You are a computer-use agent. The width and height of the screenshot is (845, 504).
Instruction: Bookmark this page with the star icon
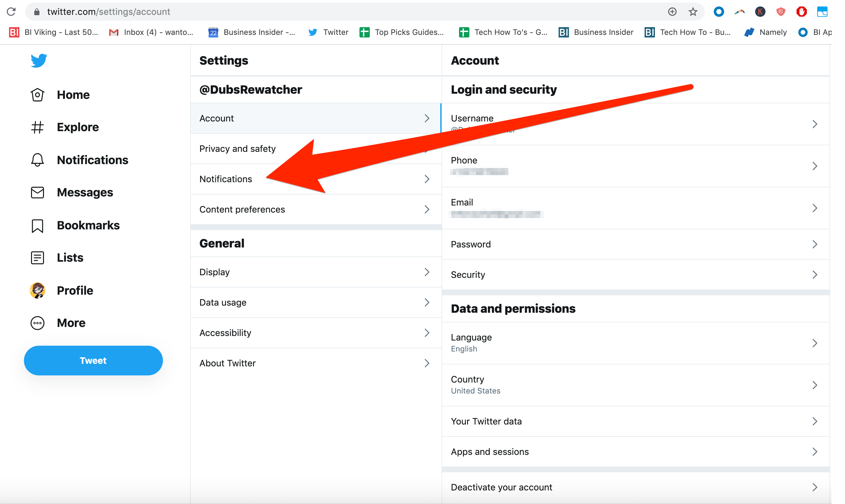(x=693, y=12)
